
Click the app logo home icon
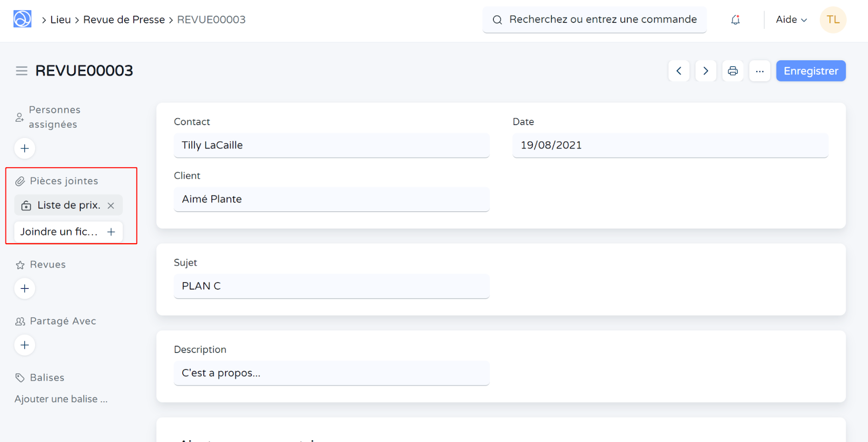pos(22,19)
